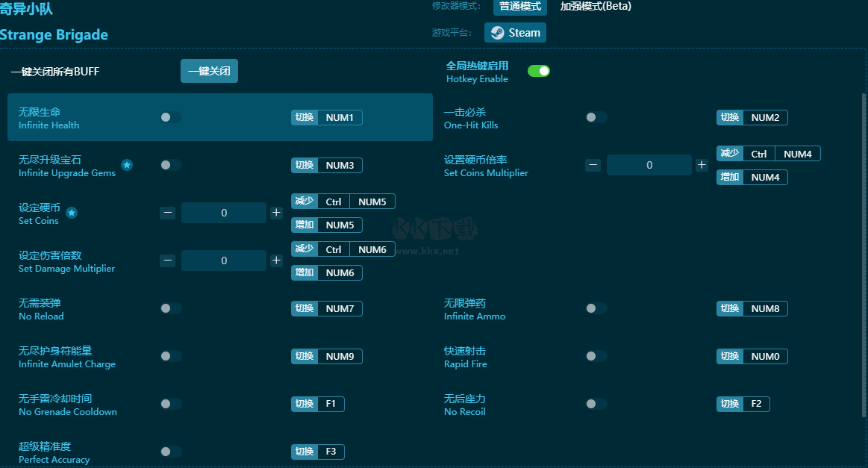The image size is (868, 468).
Task: Click the Set Coins value field
Action: pos(224,213)
